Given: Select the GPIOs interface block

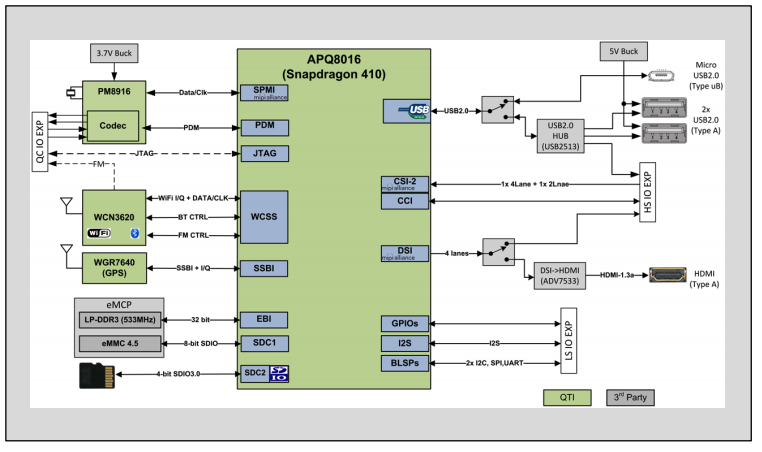Looking at the screenshot, I should [x=405, y=324].
